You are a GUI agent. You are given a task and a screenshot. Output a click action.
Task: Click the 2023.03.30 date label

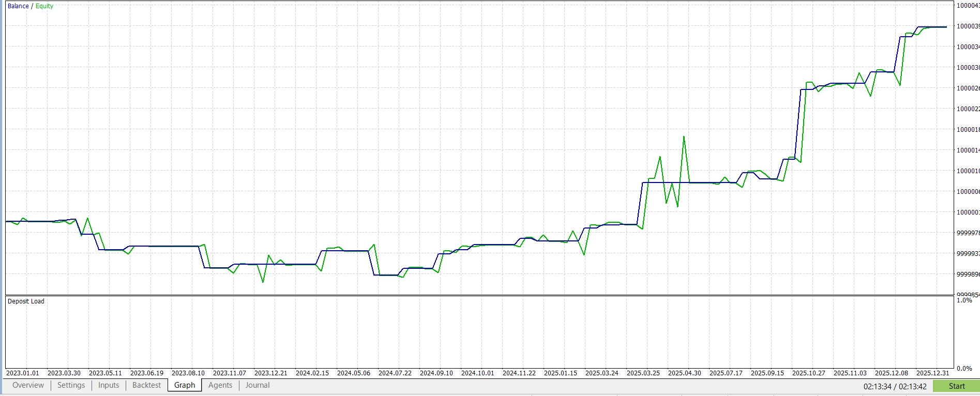click(64, 373)
